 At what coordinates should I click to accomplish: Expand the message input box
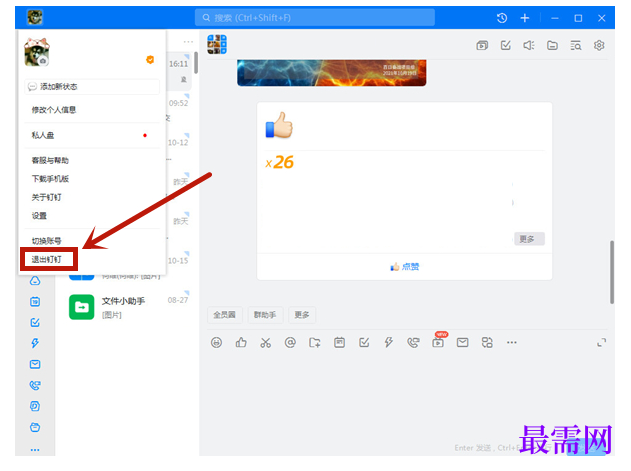601,343
